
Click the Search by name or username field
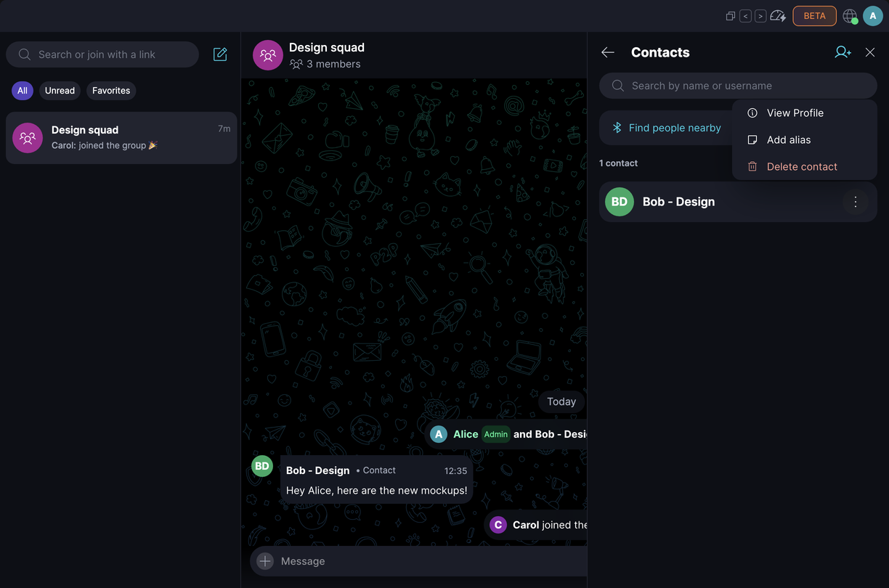(x=738, y=86)
